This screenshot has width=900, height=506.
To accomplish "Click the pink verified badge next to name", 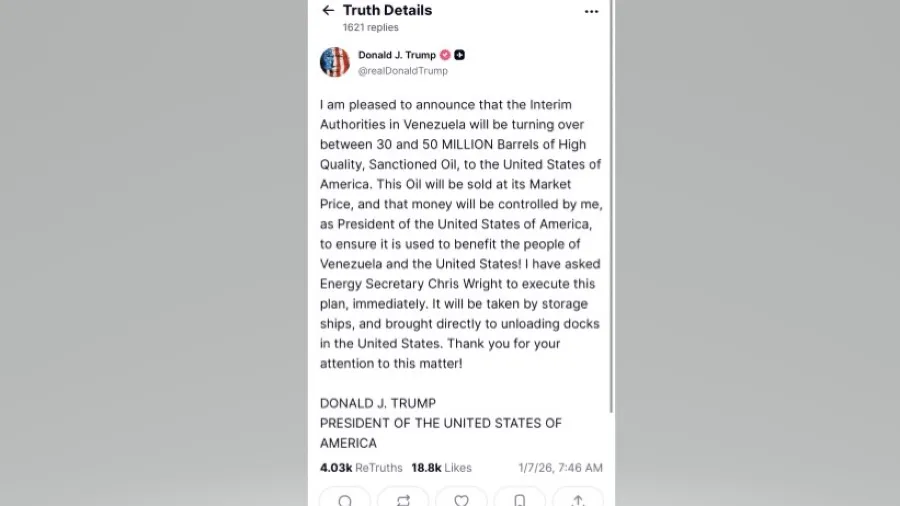I will click(x=445, y=55).
